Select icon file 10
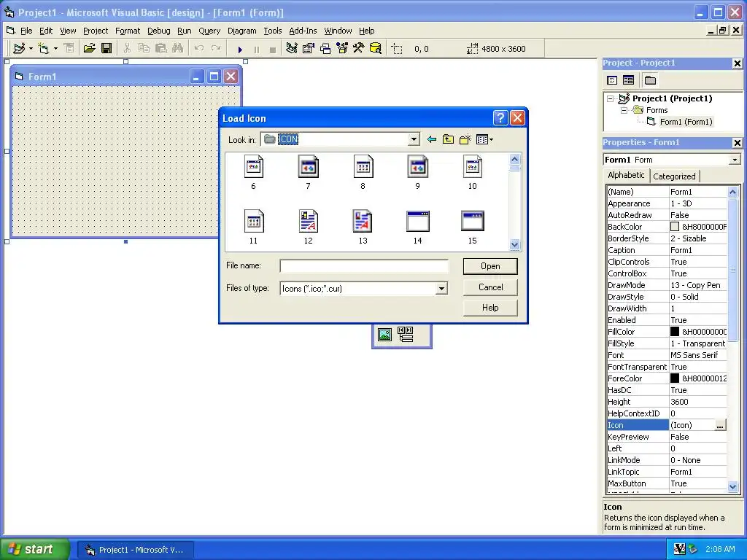747x560 pixels. 473,172
